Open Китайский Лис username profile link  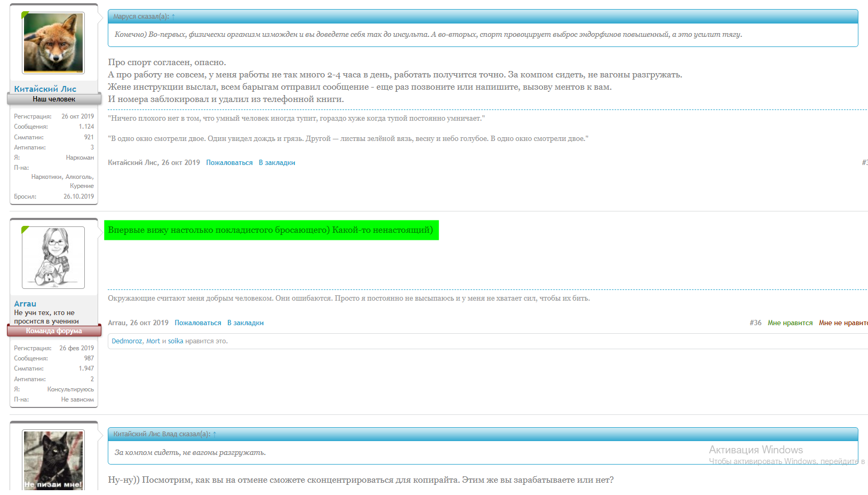[x=45, y=89]
